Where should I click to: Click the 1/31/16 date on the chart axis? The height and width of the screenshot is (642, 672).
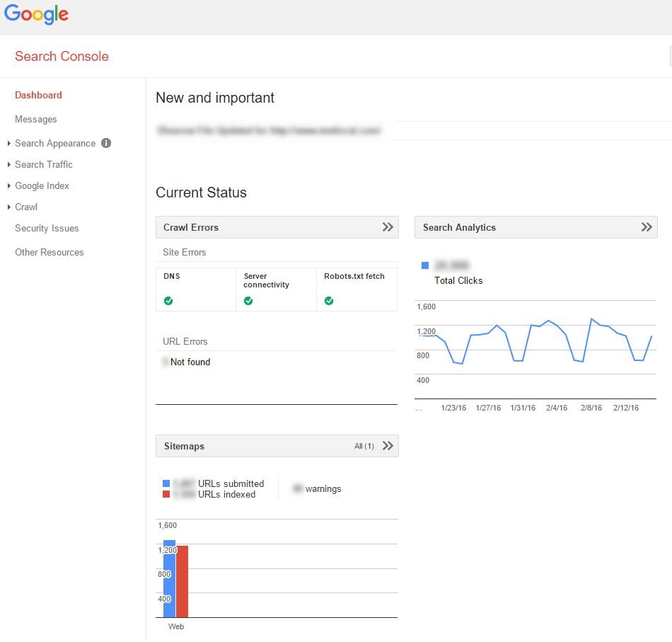coord(523,408)
